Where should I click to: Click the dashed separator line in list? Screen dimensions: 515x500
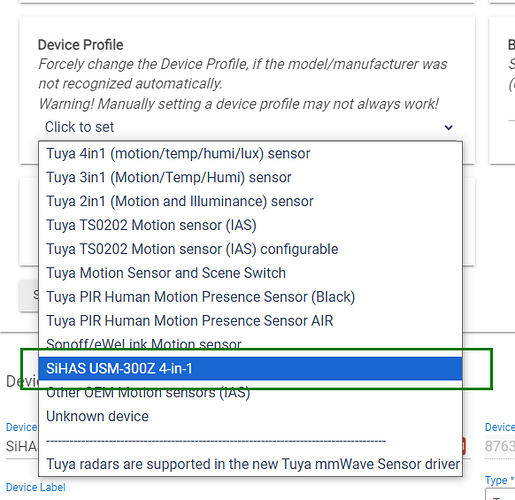click(216, 441)
